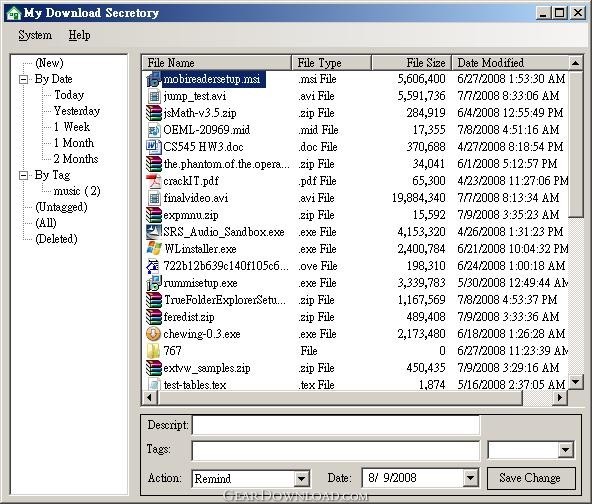Viewport: 592px width, 504px height.
Task: Click inside the Descript text field
Action: tap(336, 425)
